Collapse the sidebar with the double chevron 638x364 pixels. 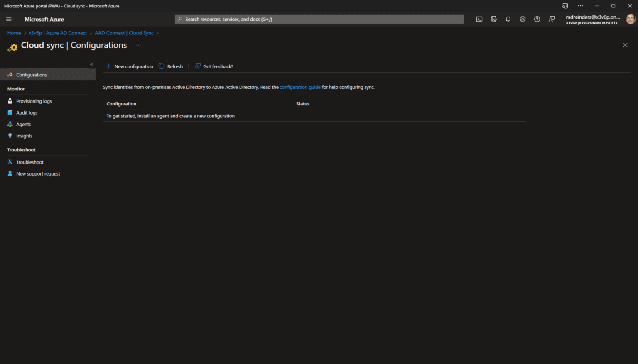point(91,64)
